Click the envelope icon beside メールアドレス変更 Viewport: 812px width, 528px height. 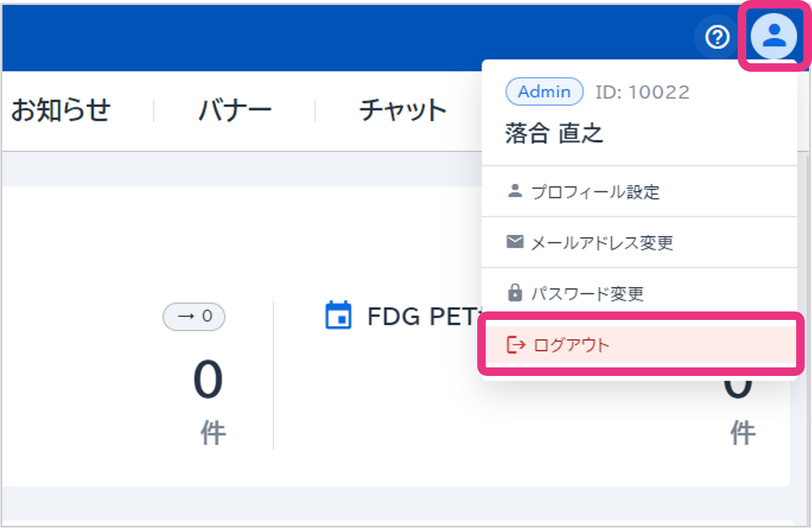pyautogui.click(x=515, y=243)
